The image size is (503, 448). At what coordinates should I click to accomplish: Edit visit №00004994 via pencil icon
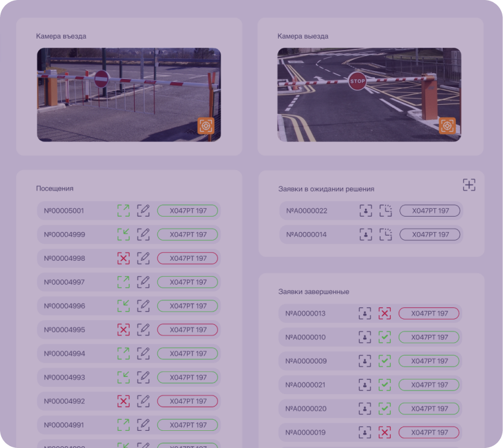pos(143,354)
